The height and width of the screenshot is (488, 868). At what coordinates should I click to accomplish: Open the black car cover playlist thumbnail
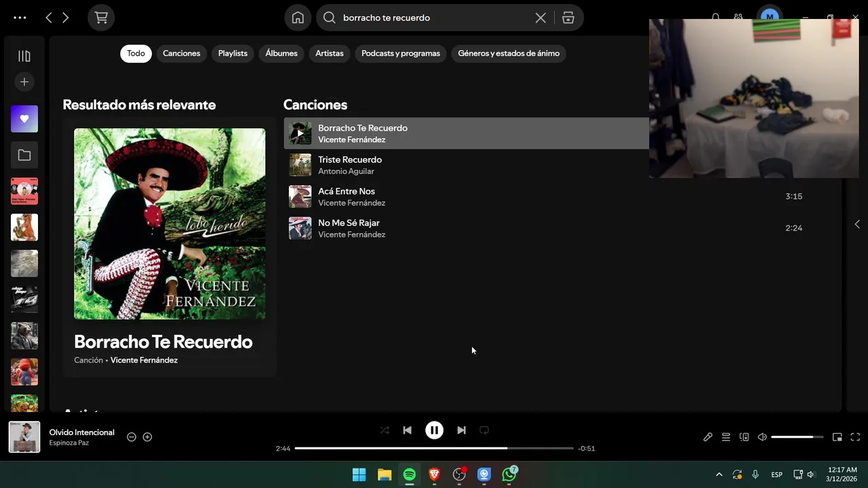point(24,300)
